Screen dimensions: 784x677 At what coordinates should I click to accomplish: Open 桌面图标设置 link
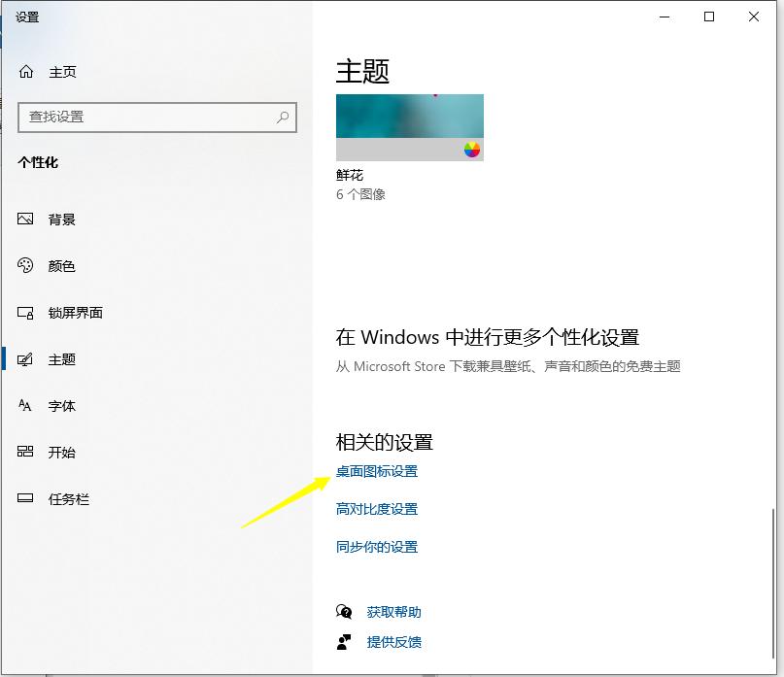click(379, 471)
